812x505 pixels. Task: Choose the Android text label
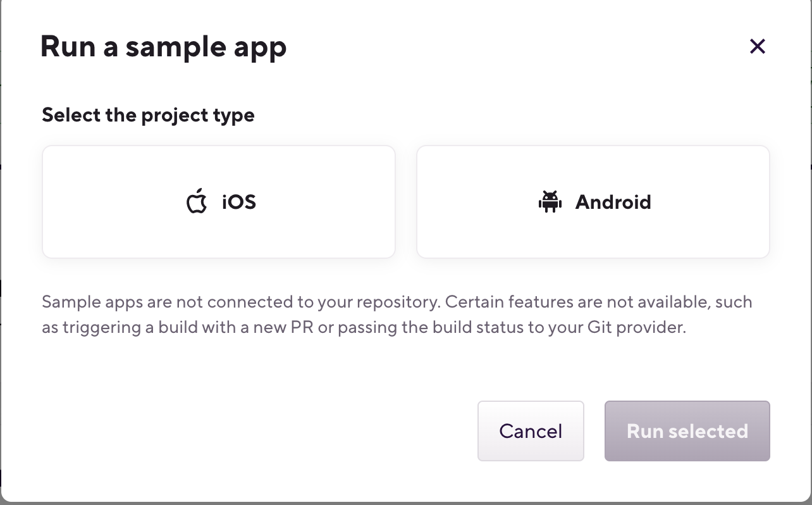tap(613, 202)
